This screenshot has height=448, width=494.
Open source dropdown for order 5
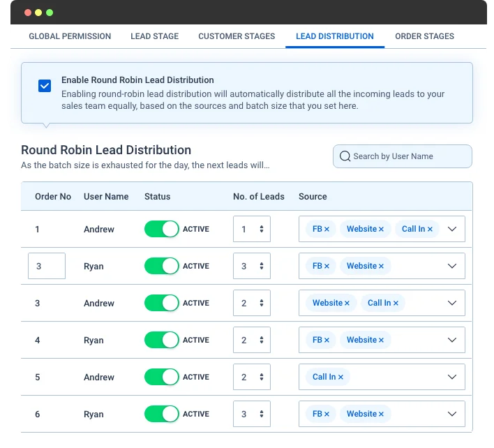(451, 377)
